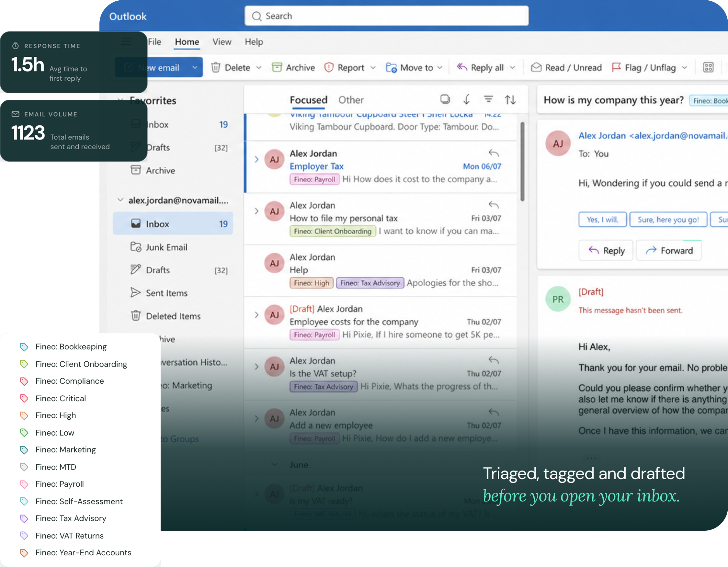Select the Focused inbox tab
This screenshot has width=728, height=567.
[308, 100]
